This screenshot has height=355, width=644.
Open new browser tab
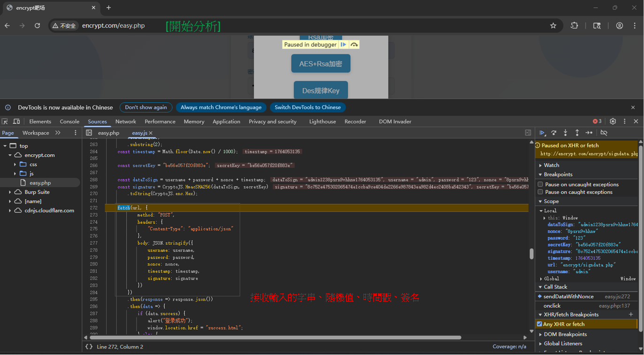click(109, 8)
